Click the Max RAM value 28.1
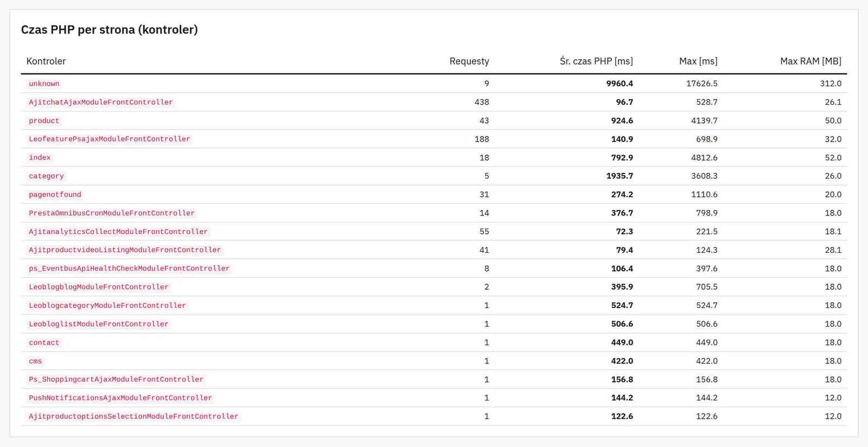The image size is (868, 447). pos(833,250)
